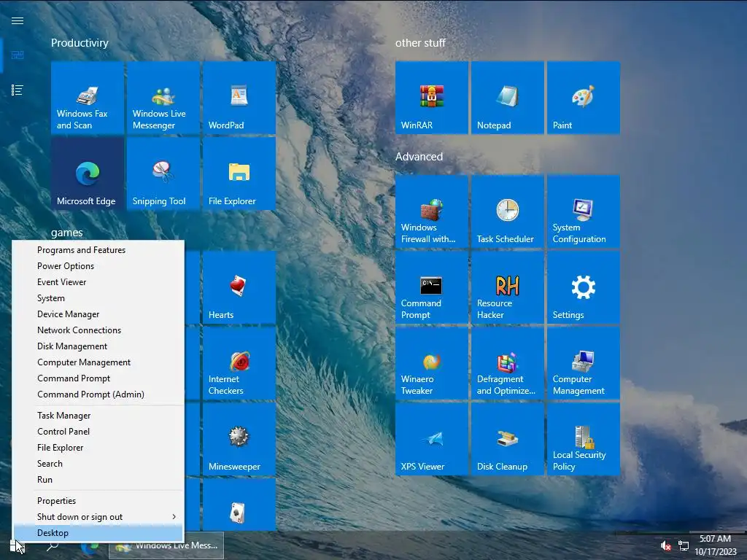This screenshot has width=747, height=560.
Task: Open Windows Firewall with Advanced Security tile
Action: (x=432, y=211)
